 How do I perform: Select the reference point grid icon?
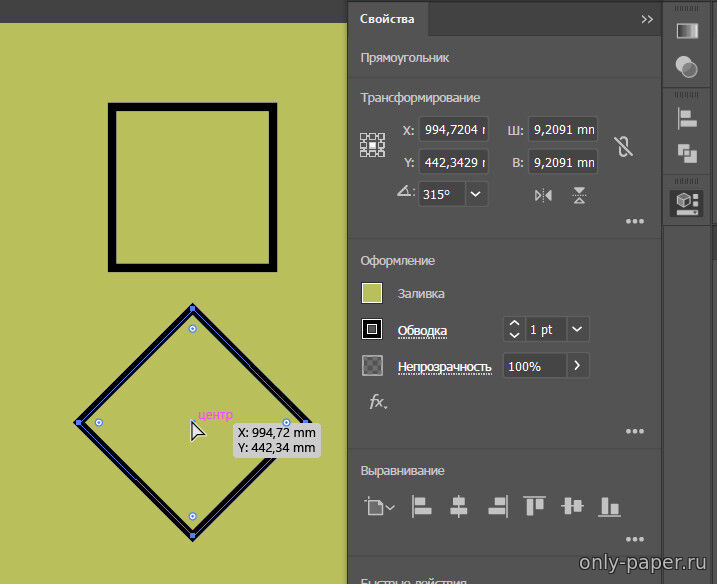tap(372, 145)
